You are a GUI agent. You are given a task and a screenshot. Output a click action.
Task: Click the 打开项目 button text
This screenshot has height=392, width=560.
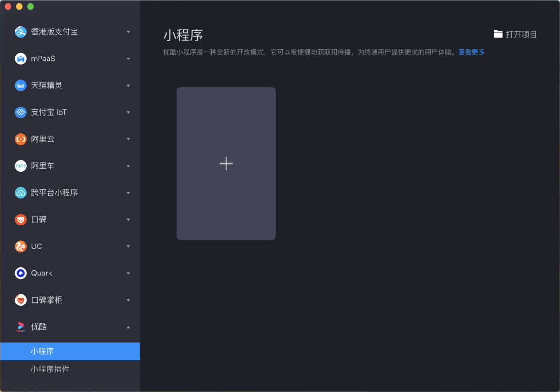tap(521, 34)
